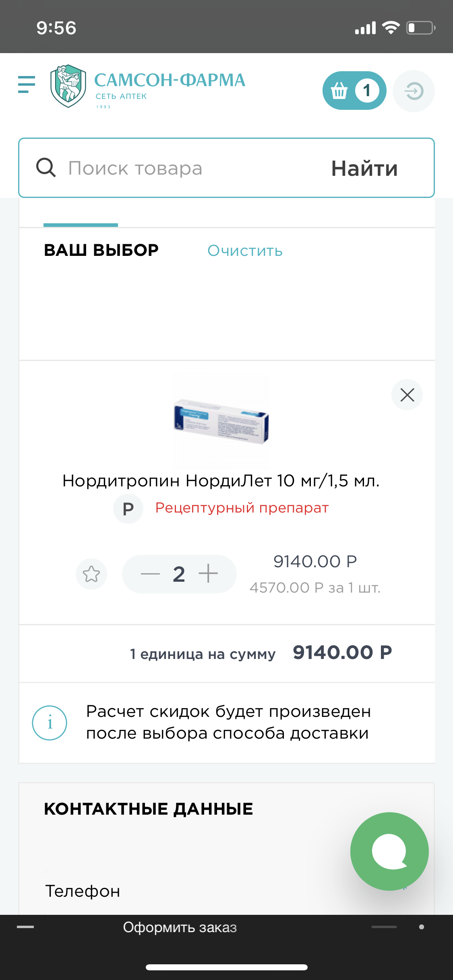The image size is (453, 980).
Task: Open the hamburger navigation menu
Action: click(x=27, y=84)
